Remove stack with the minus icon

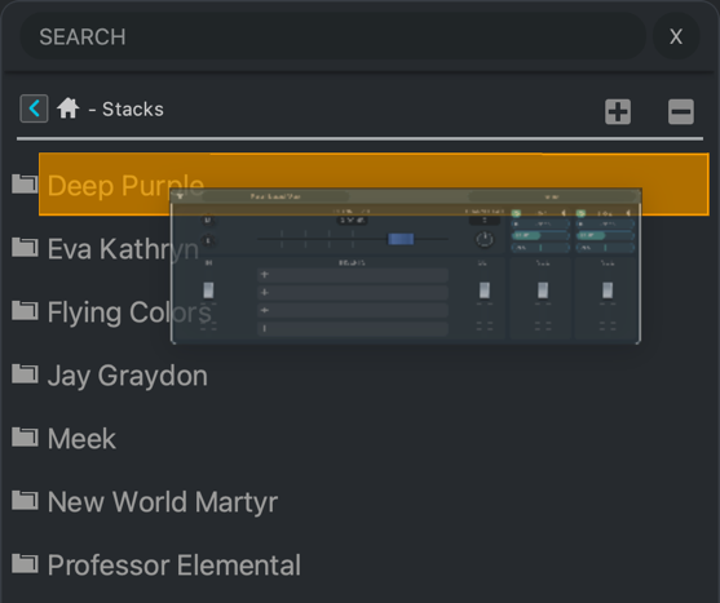pos(681,111)
